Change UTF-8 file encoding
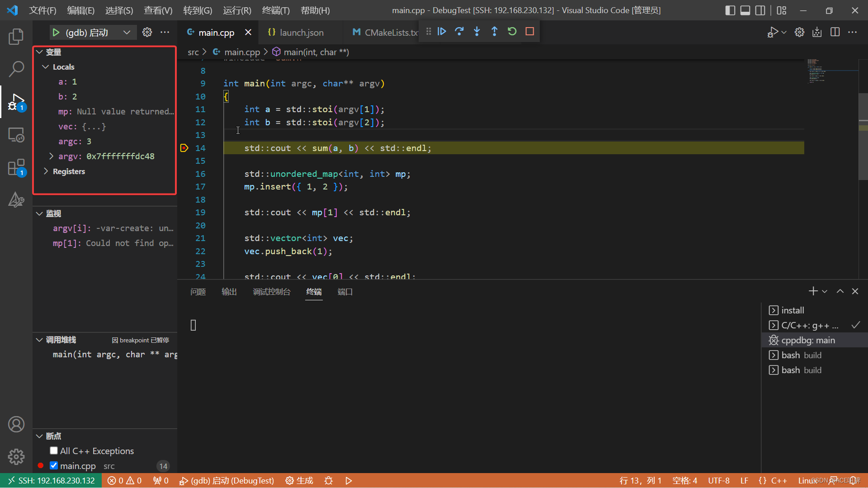 719,480
